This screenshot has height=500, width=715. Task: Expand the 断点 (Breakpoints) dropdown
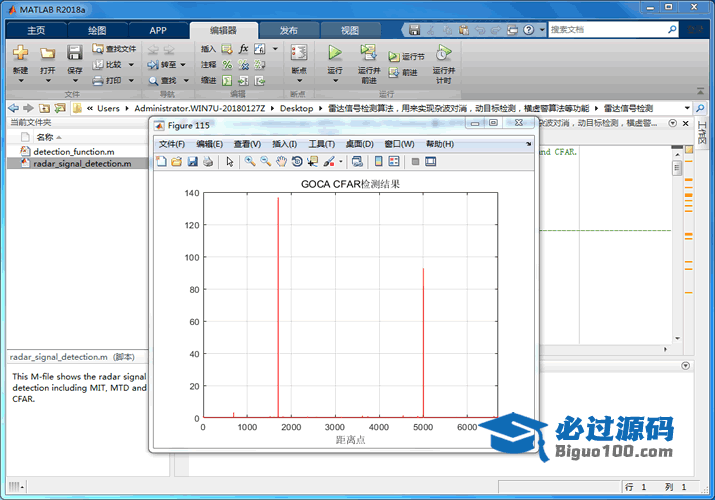[298, 82]
